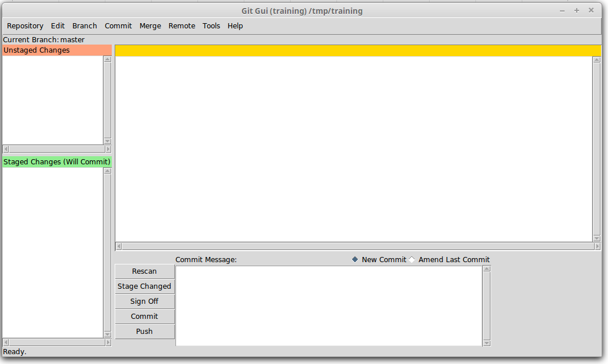Click down arrow of commit message scrollbar
This screenshot has width=608, height=364.
point(486,343)
